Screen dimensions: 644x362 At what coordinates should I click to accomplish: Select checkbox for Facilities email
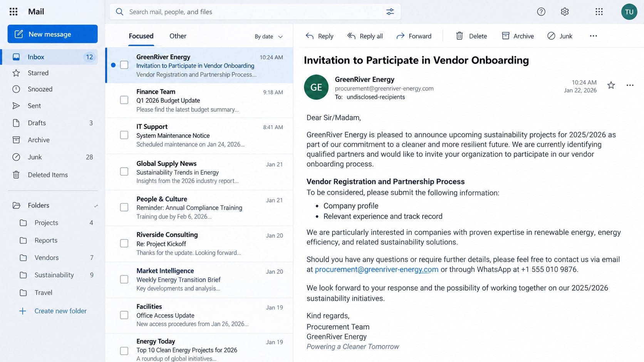coord(124,315)
